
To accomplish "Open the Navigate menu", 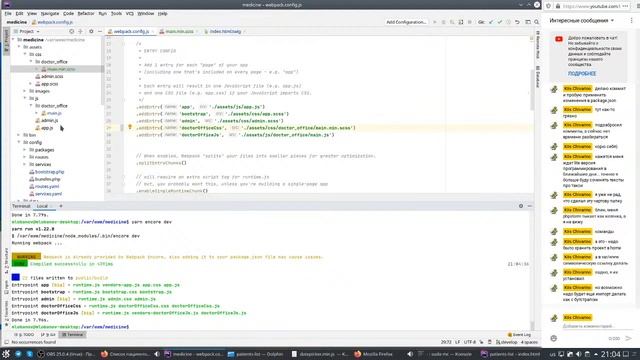I will click(50, 13).
